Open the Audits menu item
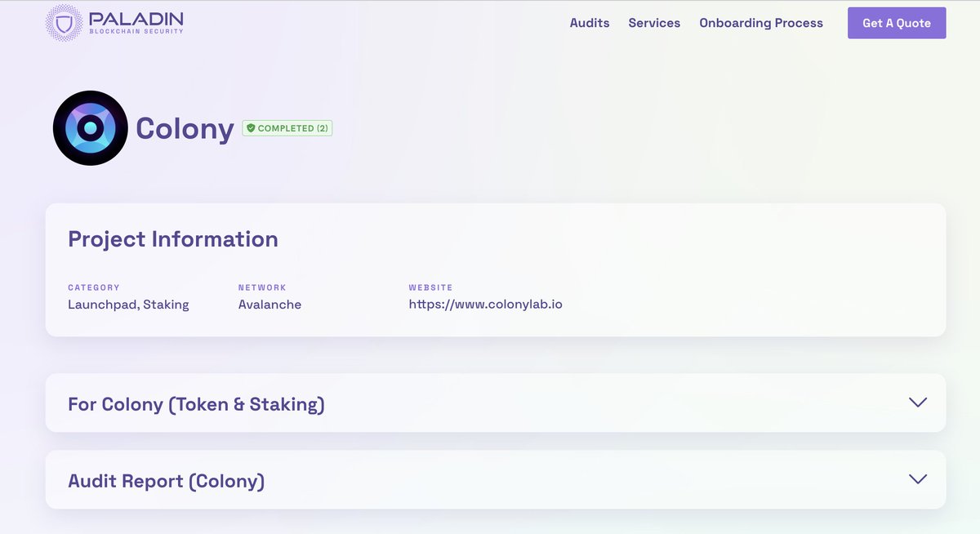 590,23
